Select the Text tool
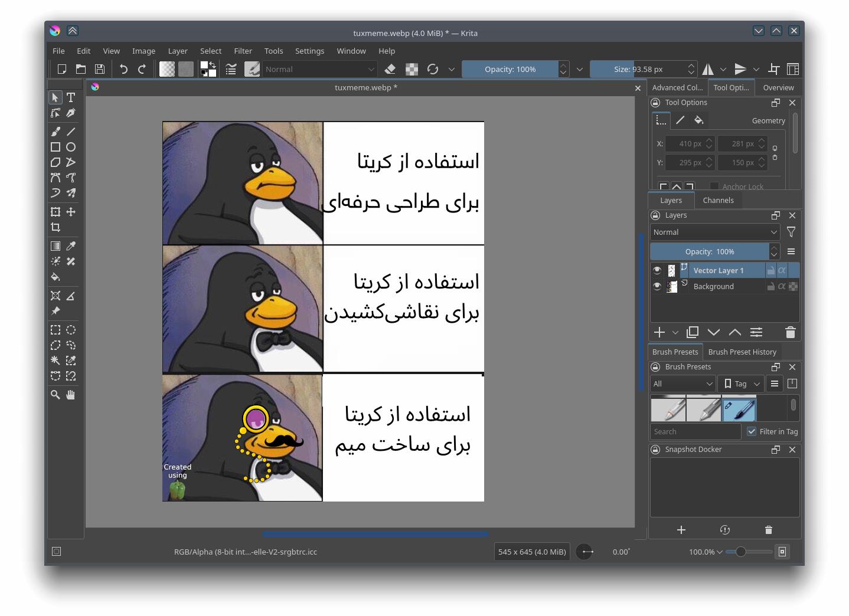Viewport: 849px width, 616px height. point(71,97)
